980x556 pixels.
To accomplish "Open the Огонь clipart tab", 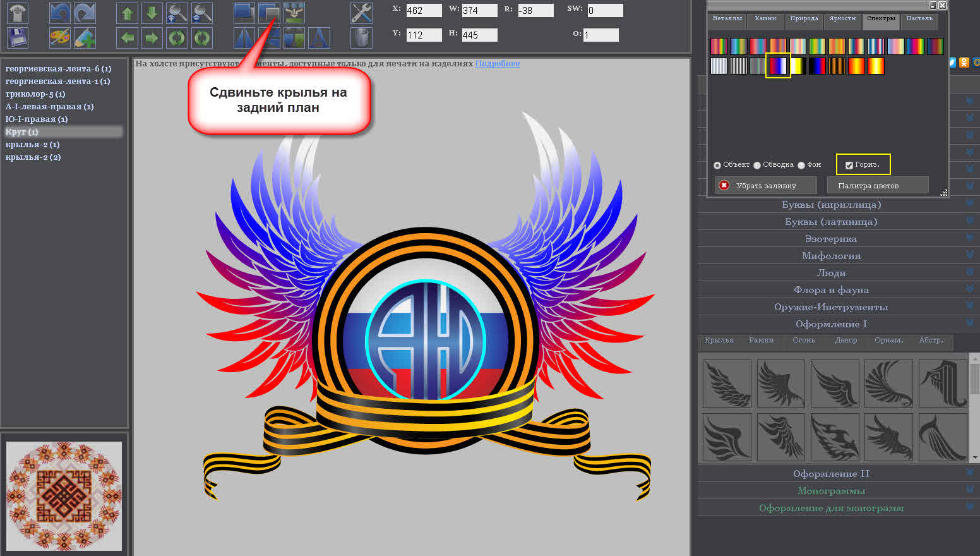I will 804,341.
